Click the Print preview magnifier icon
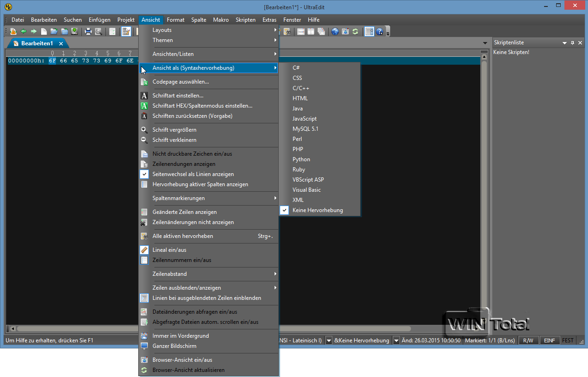This screenshot has height=377, width=588. click(x=98, y=31)
